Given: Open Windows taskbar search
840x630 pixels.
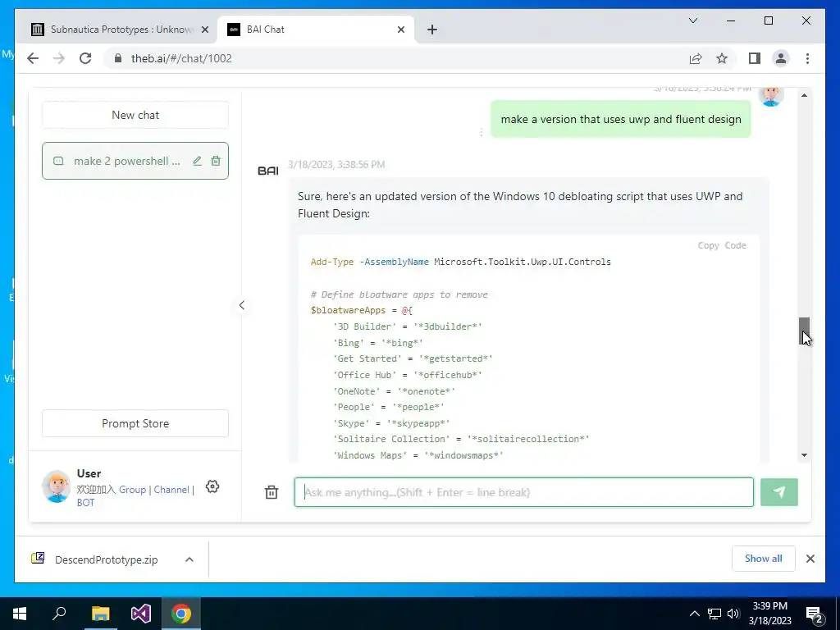Looking at the screenshot, I should pyautogui.click(x=59, y=614).
